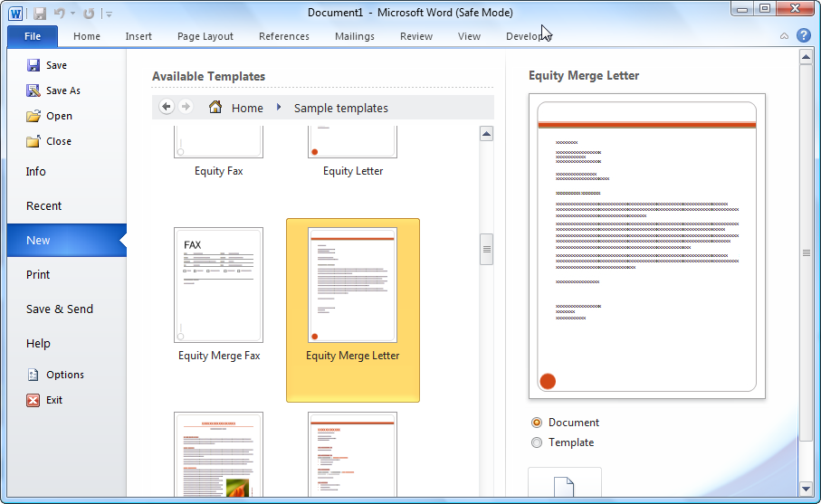The image size is (821, 504).
Task: Open the Developer tab
Action: click(527, 36)
